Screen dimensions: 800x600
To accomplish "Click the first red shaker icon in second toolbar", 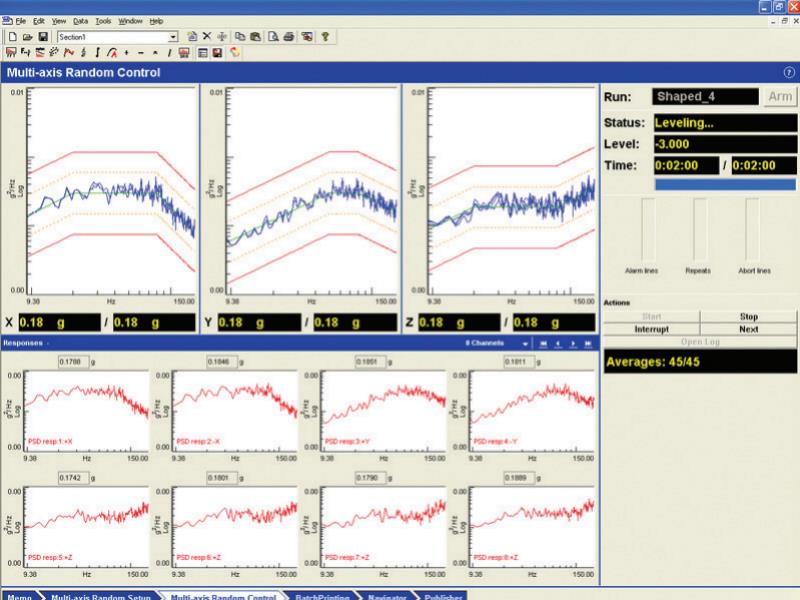I will click(11, 53).
